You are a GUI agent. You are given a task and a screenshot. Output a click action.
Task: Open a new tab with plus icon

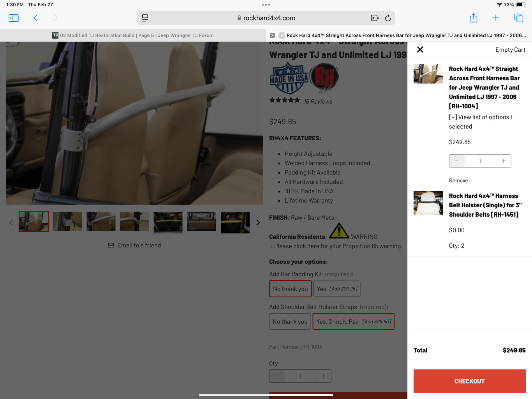tap(496, 18)
